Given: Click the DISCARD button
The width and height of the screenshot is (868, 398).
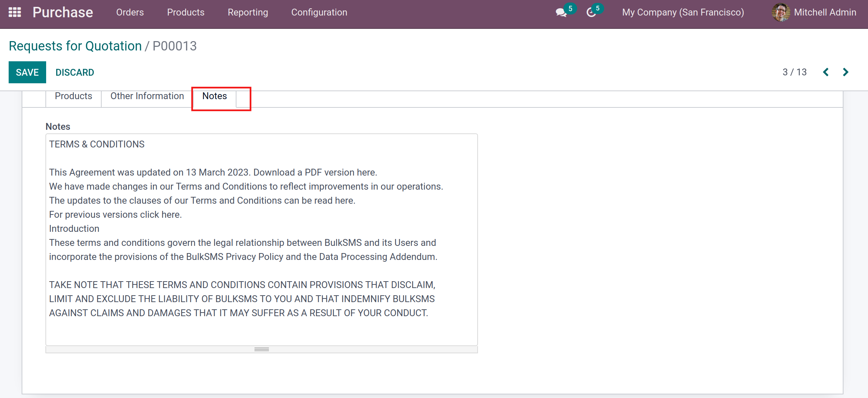Looking at the screenshot, I should [x=75, y=72].
